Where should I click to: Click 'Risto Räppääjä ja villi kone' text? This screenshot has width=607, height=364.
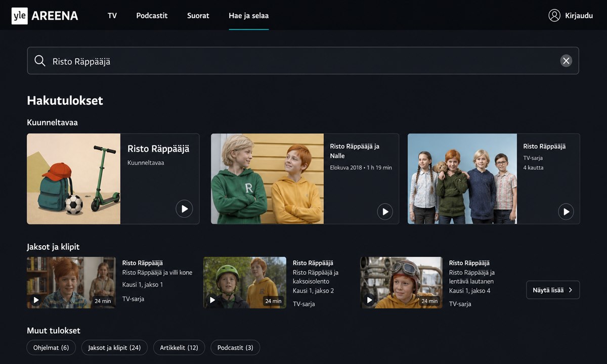coord(157,272)
